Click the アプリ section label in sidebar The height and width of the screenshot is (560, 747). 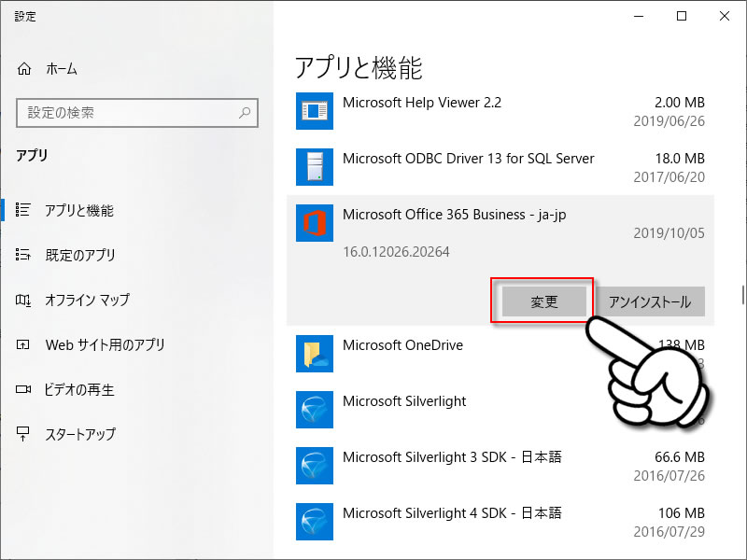pos(32,155)
